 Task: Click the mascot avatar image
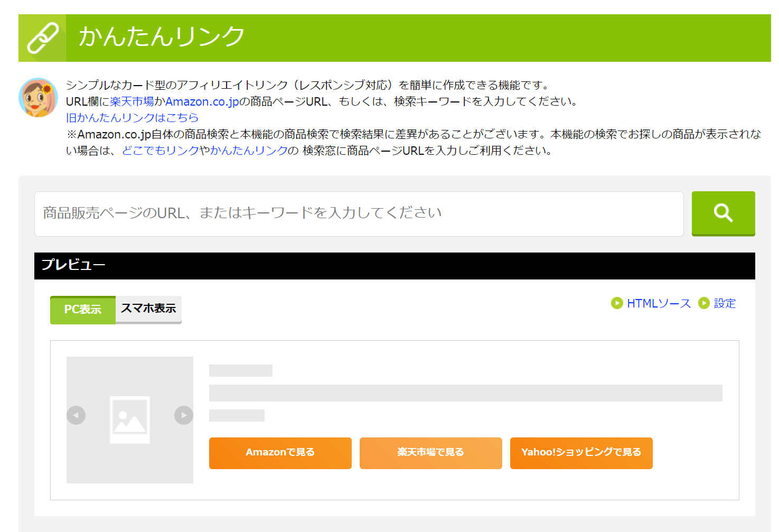(x=38, y=98)
